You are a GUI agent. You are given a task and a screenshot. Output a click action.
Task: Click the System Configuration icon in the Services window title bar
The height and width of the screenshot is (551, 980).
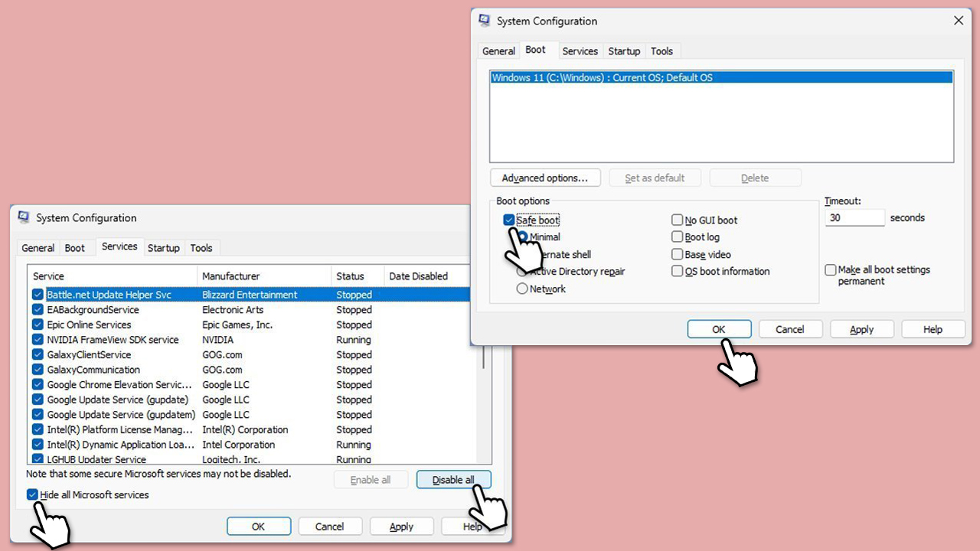pyautogui.click(x=24, y=218)
